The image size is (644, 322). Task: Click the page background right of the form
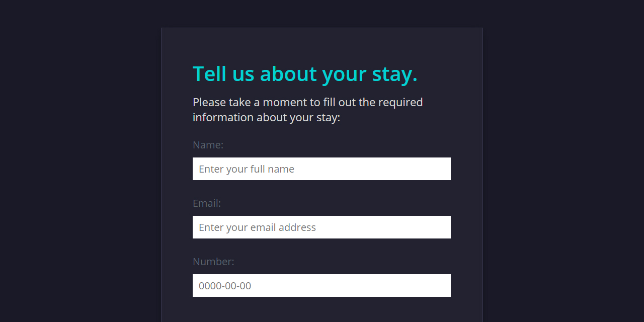coord(563,161)
